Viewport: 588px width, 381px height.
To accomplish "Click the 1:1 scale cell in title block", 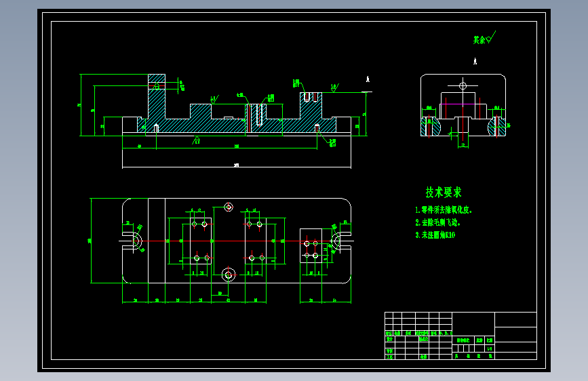I will [490, 348].
